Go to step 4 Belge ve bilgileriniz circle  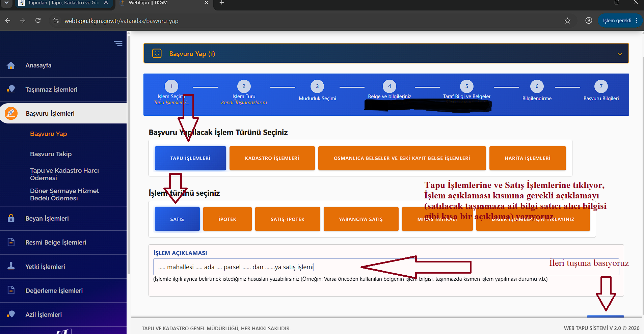(x=390, y=86)
